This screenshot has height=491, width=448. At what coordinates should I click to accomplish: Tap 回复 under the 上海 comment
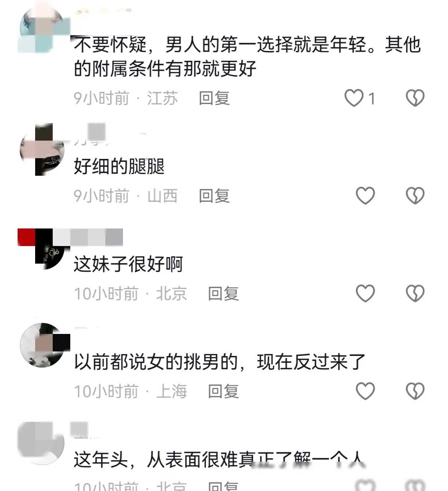(223, 391)
